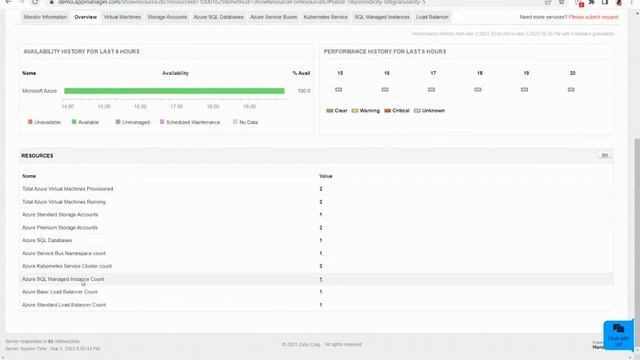
Task: Select the Overview tab
Action: pyautogui.click(x=86, y=17)
